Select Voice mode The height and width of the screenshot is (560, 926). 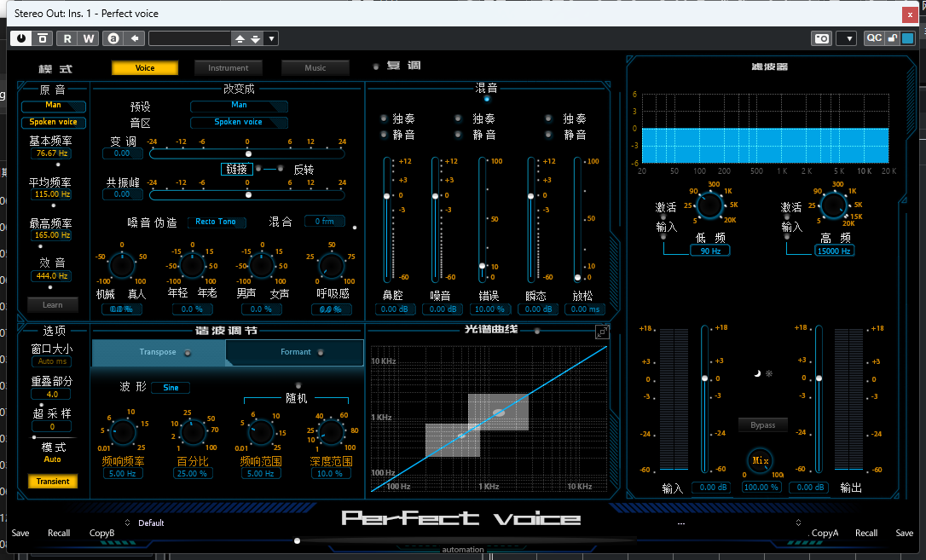click(x=145, y=68)
